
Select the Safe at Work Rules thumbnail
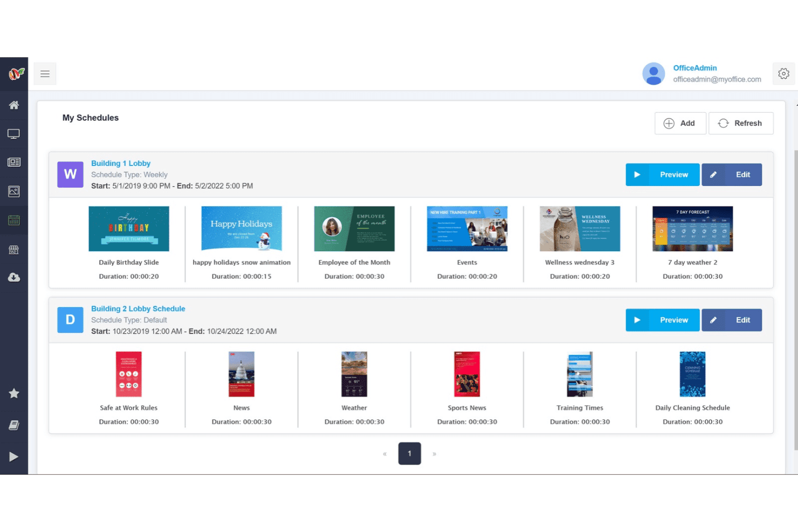point(129,374)
